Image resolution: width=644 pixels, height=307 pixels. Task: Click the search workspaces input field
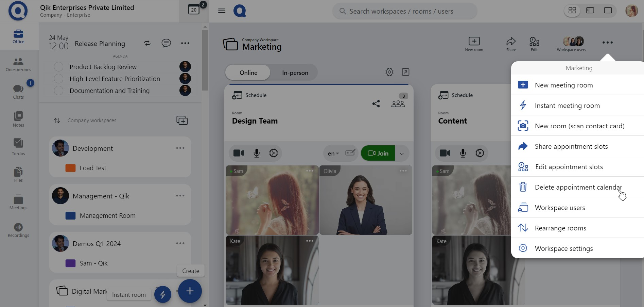click(404, 11)
